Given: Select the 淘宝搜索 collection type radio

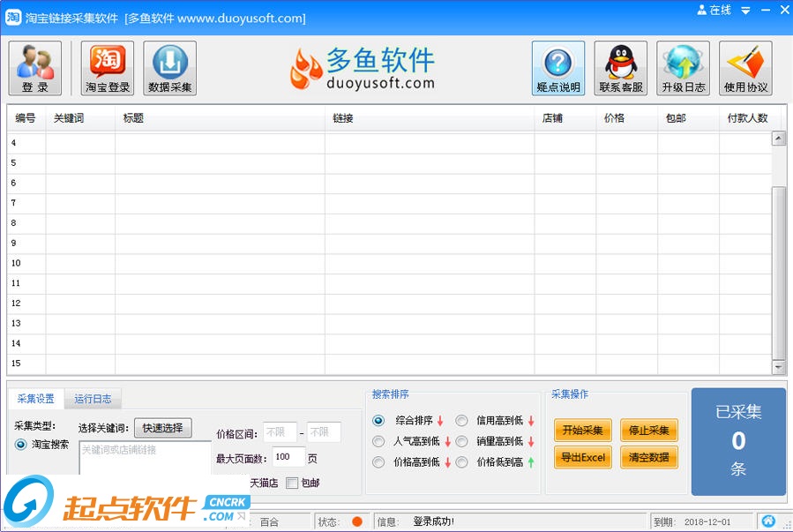Looking at the screenshot, I should (x=21, y=445).
